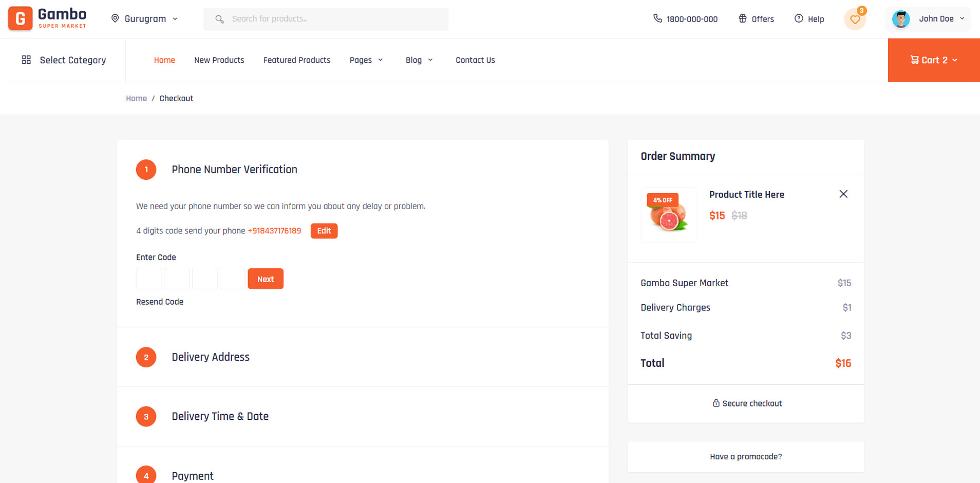The height and width of the screenshot is (483, 980).
Task: Open the Blog dropdown menu
Action: [419, 60]
